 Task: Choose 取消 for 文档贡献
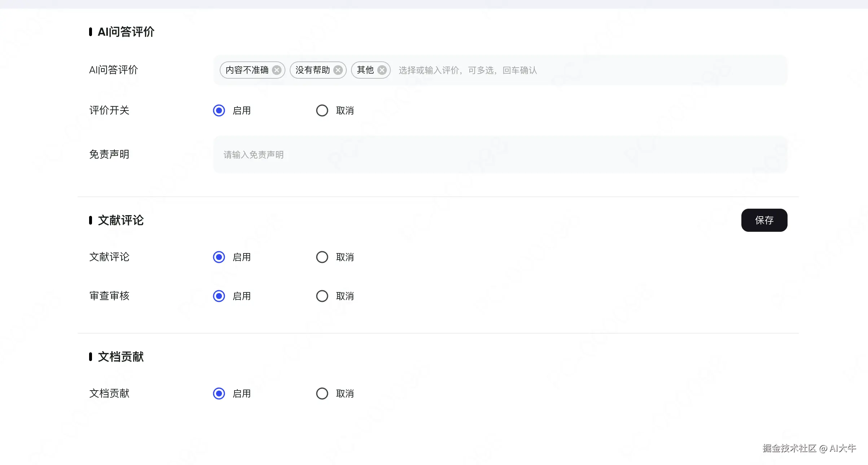click(x=322, y=394)
